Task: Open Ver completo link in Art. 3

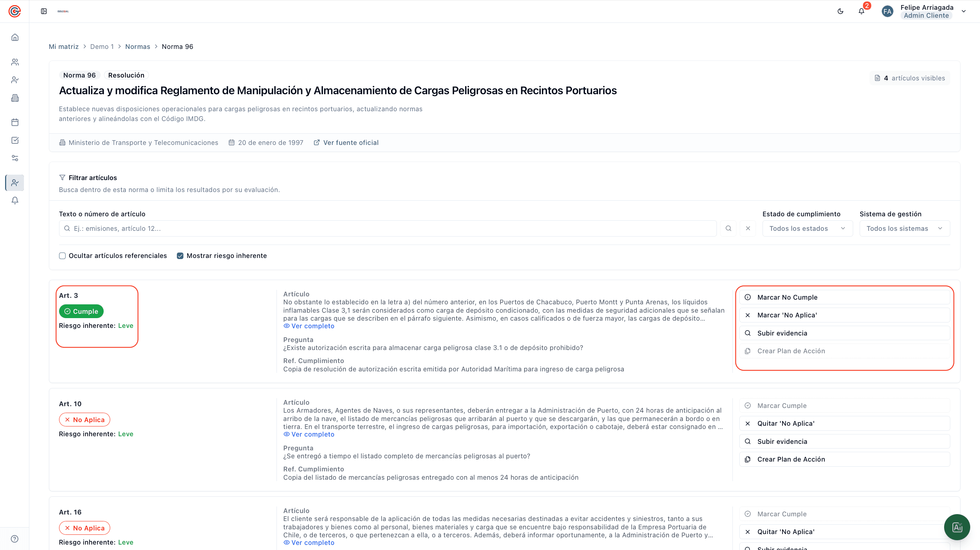Action: 309,326
